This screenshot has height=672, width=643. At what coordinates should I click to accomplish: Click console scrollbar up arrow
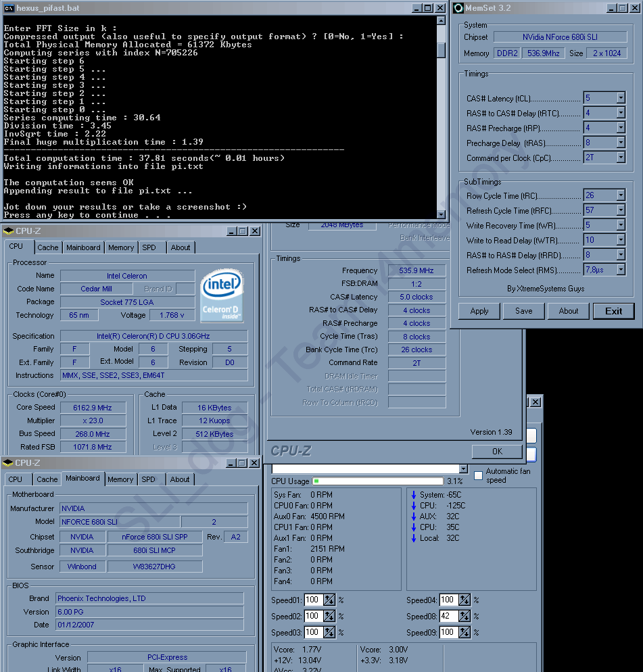point(441,20)
